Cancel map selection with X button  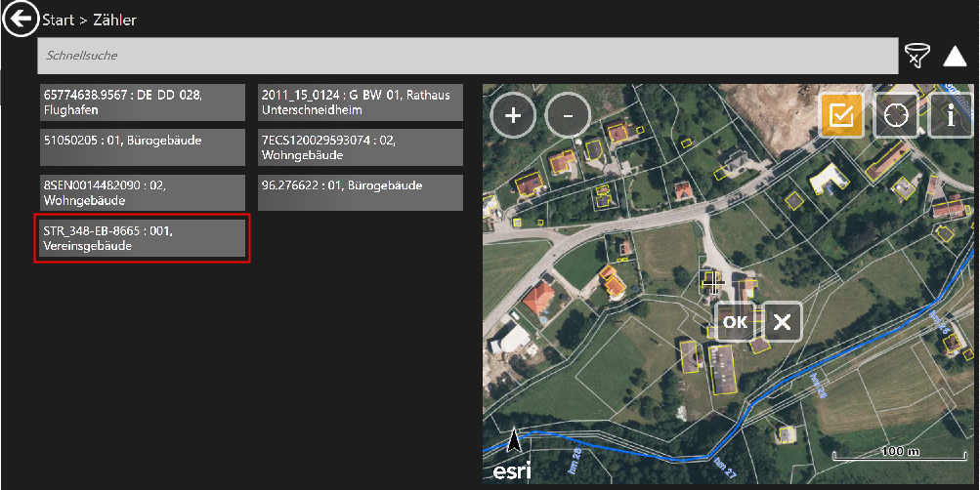click(x=782, y=322)
